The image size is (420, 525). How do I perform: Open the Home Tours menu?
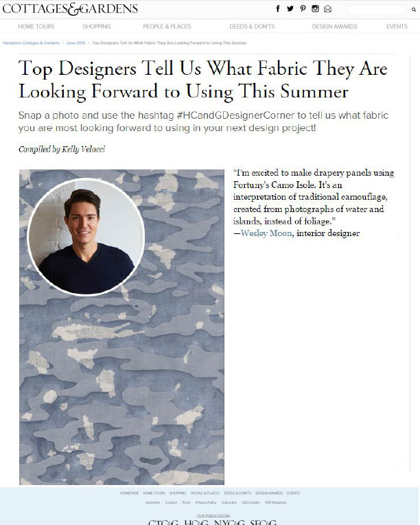point(36,27)
